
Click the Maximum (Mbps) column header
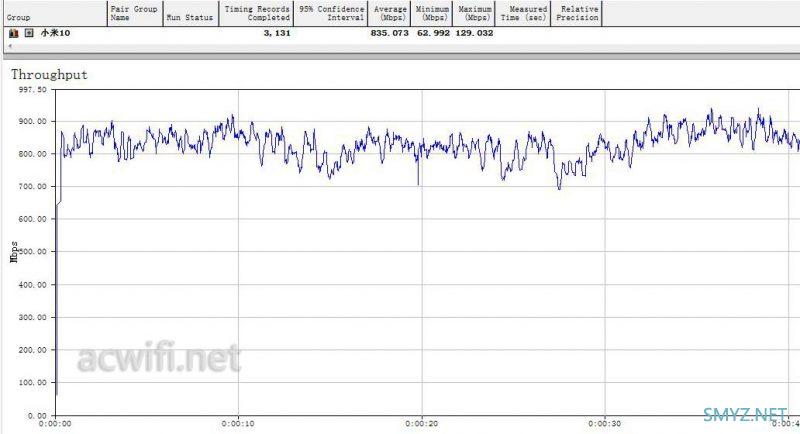click(x=474, y=13)
